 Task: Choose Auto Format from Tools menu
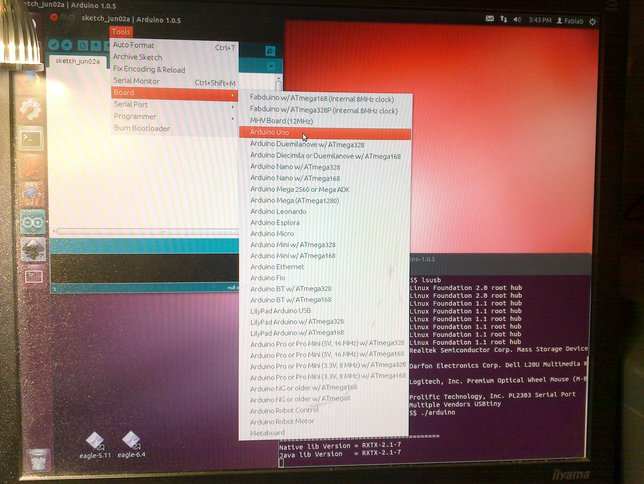tap(174, 46)
